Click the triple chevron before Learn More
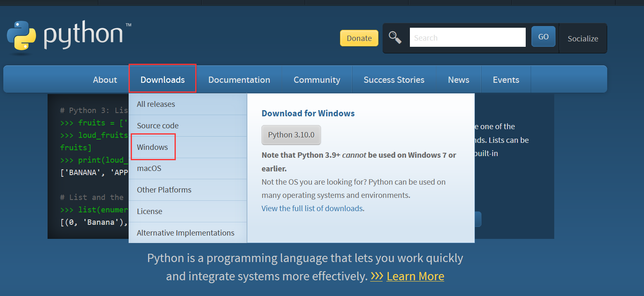The height and width of the screenshot is (296, 644). pos(376,276)
